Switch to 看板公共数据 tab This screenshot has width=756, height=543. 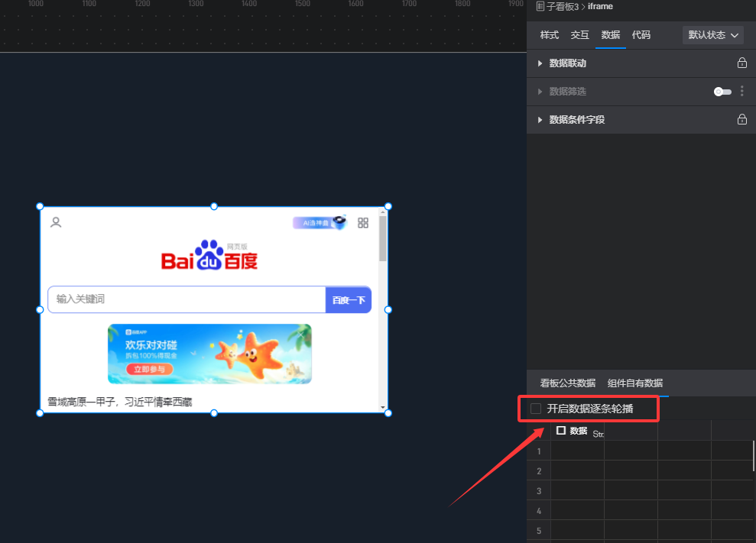pos(567,383)
